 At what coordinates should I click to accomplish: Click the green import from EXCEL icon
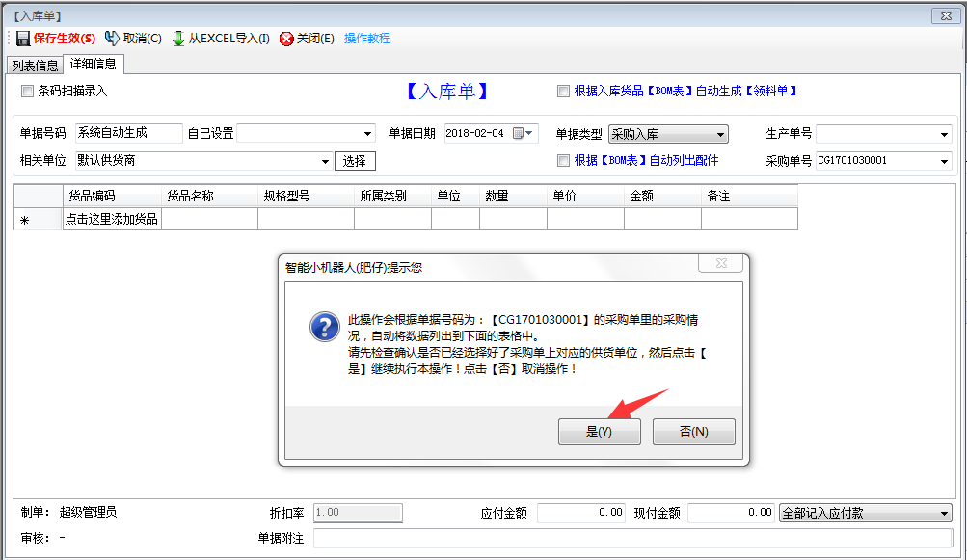[178, 39]
